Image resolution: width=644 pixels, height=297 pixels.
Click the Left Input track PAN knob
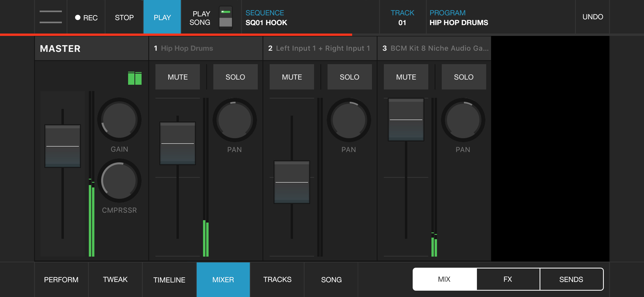349,120
